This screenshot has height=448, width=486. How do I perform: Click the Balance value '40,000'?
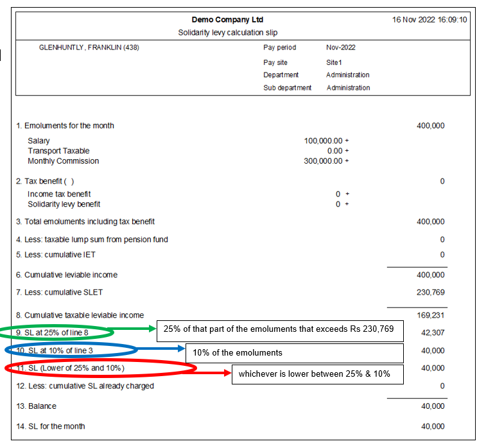pyautogui.click(x=433, y=406)
